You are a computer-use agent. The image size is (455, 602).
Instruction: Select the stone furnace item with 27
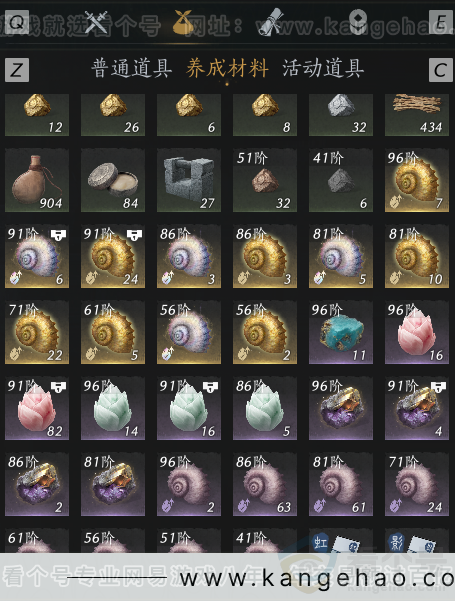coord(189,180)
